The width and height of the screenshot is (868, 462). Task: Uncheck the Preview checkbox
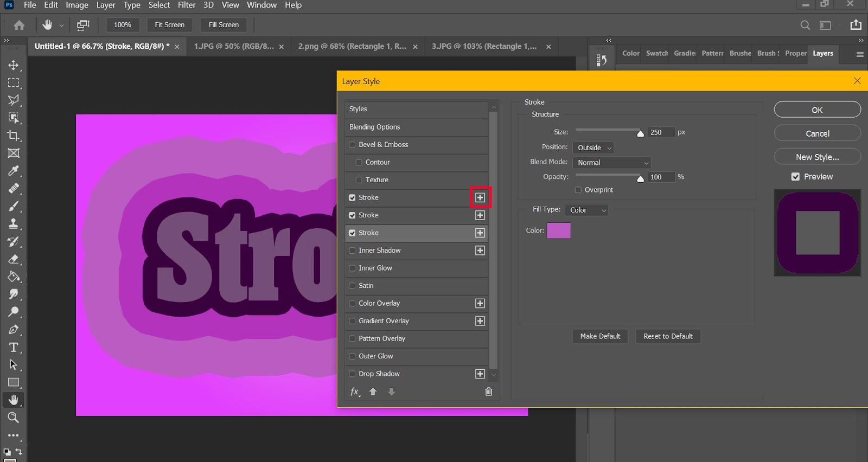tap(795, 177)
